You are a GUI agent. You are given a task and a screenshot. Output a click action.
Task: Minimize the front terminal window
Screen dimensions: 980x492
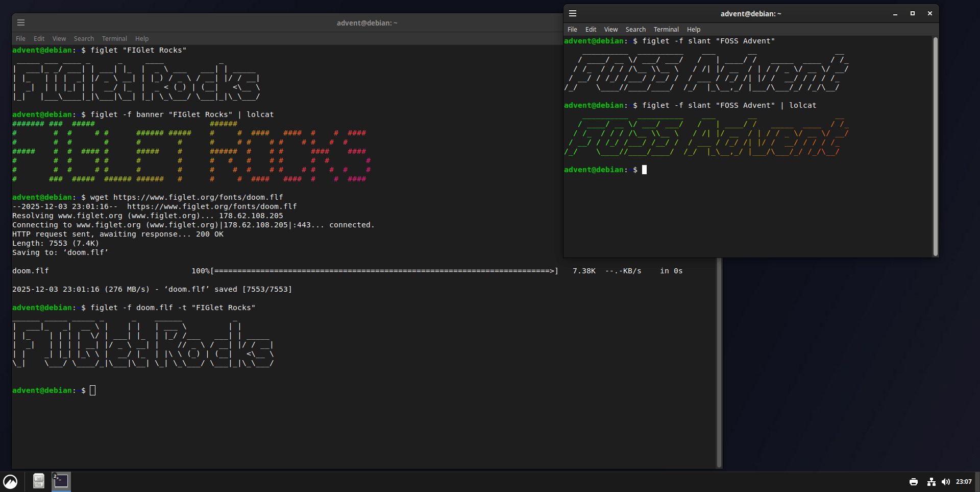click(895, 14)
